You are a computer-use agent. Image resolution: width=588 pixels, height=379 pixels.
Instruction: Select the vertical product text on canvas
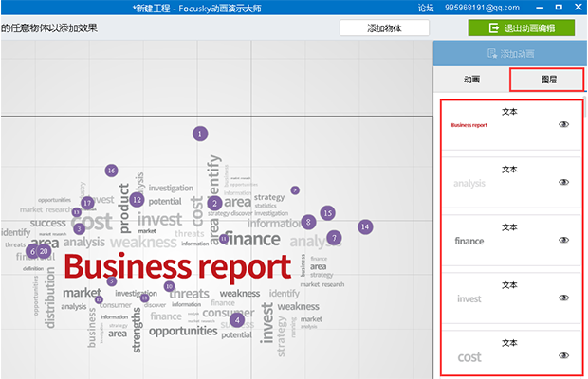click(x=124, y=208)
